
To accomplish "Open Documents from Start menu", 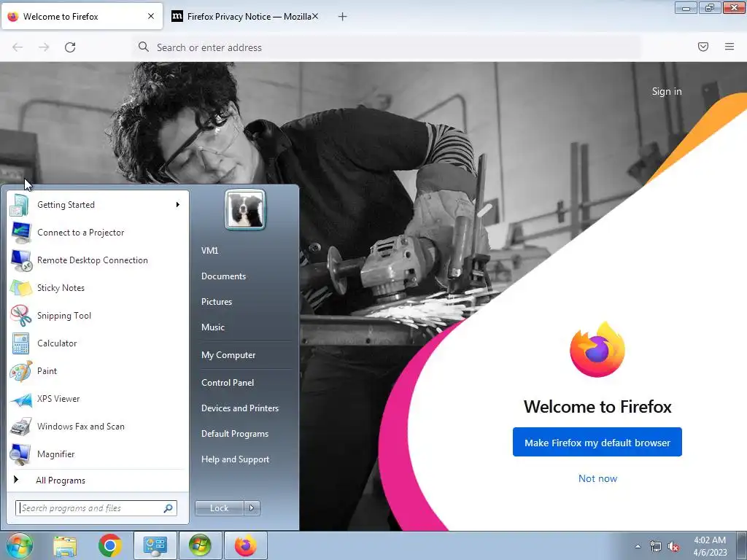I will pos(223,276).
